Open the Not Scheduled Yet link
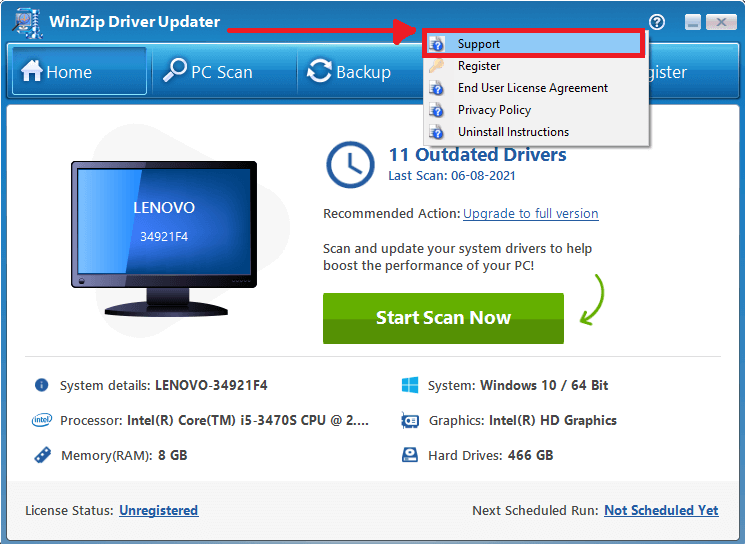Viewport: 745px width, 544px height. point(661,510)
